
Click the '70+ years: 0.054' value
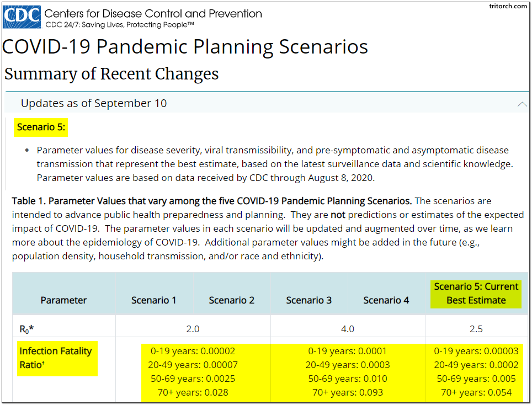click(476, 392)
